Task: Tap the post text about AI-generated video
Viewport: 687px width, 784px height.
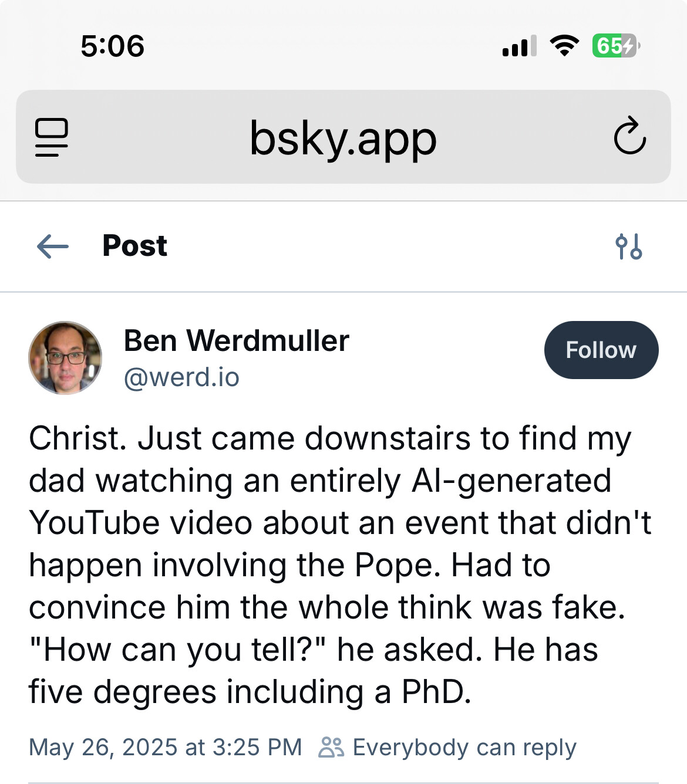Action: click(x=341, y=565)
